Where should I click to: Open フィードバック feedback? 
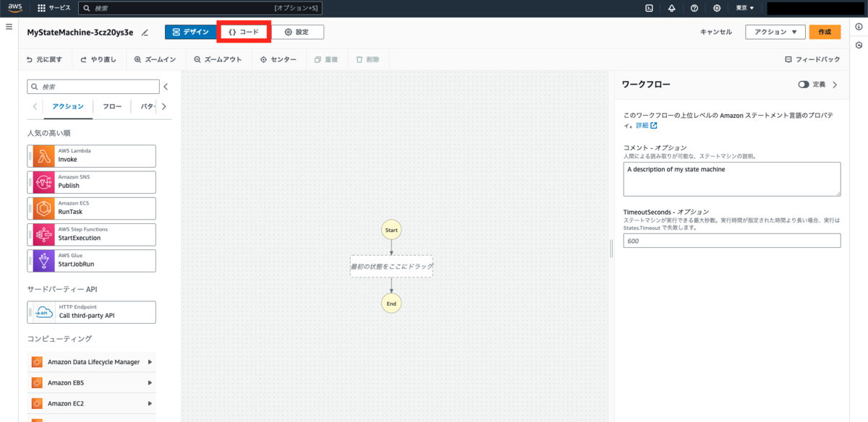click(x=812, y=59)
